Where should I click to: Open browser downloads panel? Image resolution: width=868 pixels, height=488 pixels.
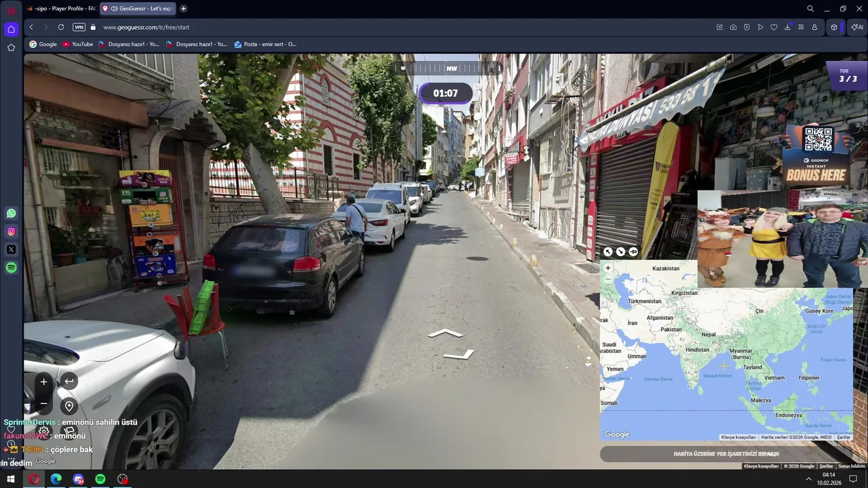787,27
